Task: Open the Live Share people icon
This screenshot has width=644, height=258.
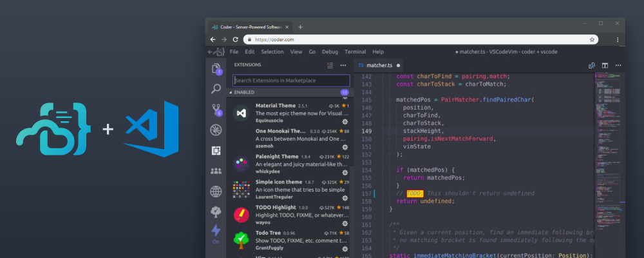Action: [x=216, y=171]
